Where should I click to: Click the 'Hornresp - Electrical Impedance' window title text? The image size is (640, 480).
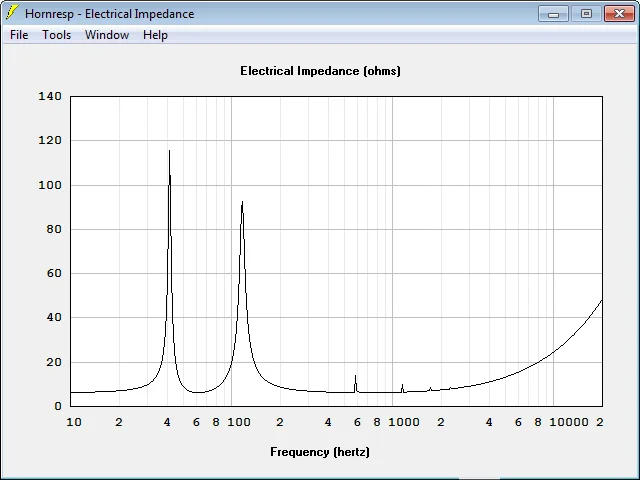click(x=109, y=14)
